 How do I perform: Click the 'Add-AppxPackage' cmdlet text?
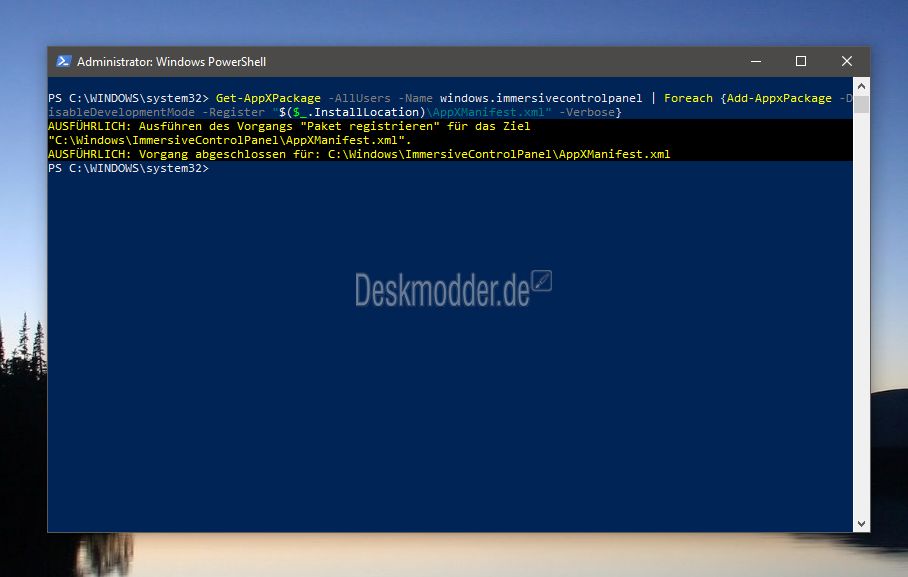point(779,98)
